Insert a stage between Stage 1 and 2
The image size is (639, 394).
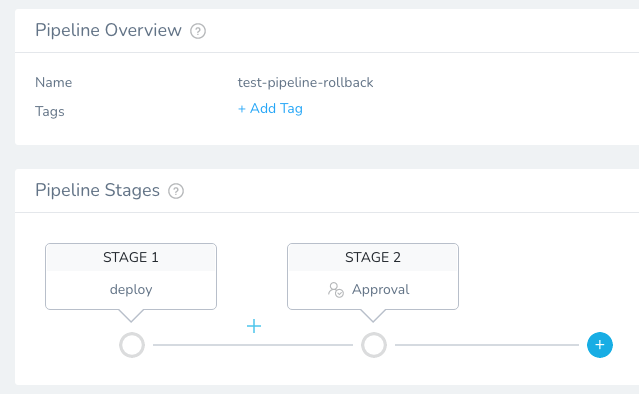(254, 326)
